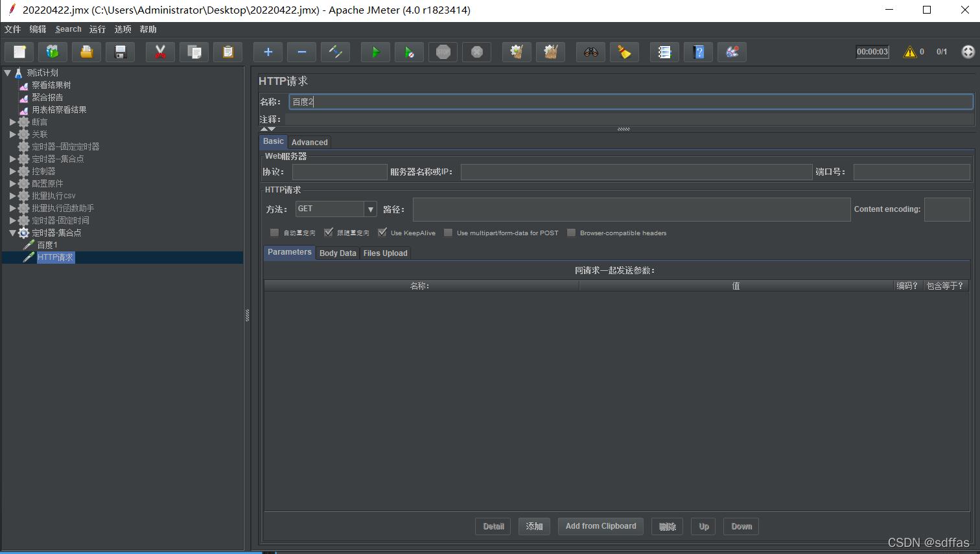980x554 pixels.
Task: Click the 添加 parameter button
Action: point(534,527)
